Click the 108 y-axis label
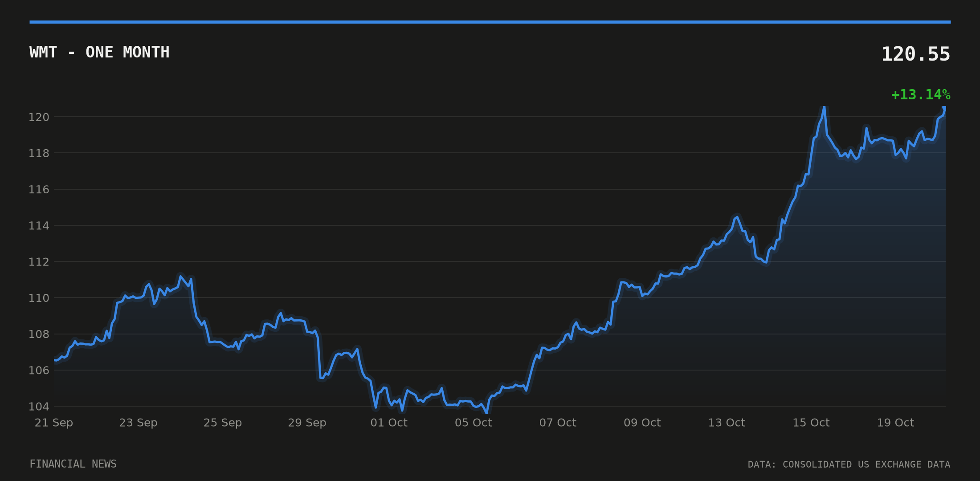The width and height of the screenshot is (980, 481). click(x=39, y=334)
